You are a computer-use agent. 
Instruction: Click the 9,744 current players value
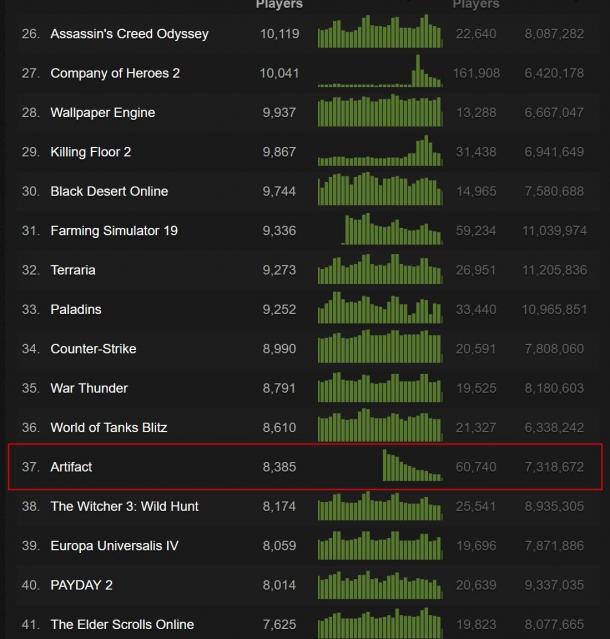[280, 192]
